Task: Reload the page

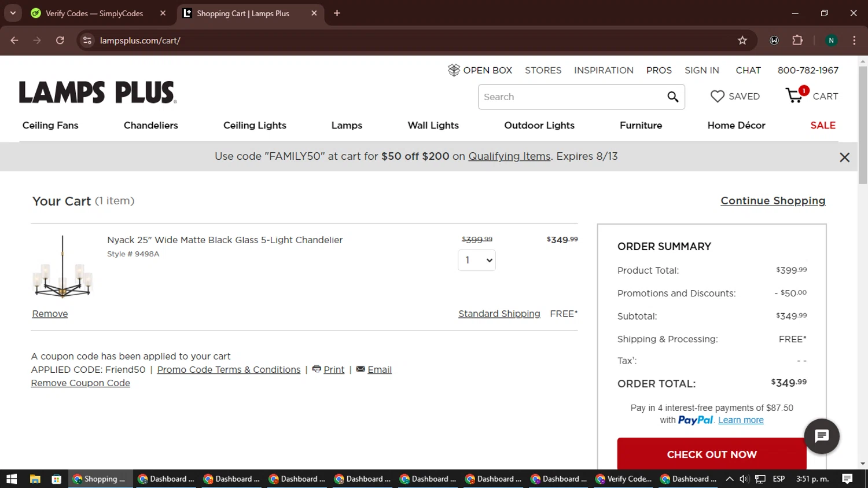Action: click(x=60, y=41)
